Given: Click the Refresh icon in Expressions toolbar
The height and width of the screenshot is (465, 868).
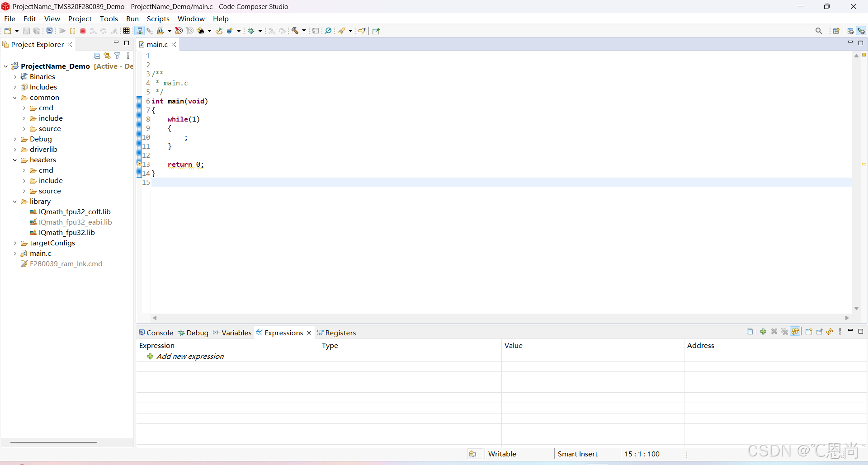Looking at the screenshot, I should coord(830,332).
